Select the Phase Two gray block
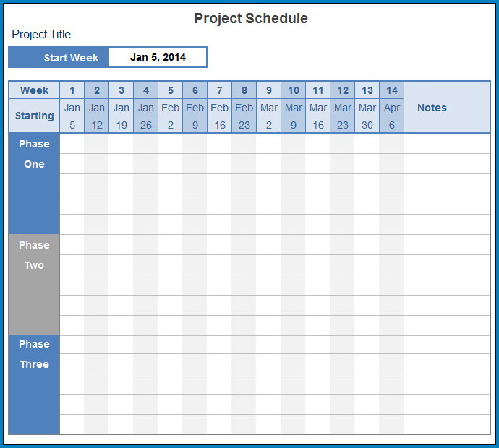Image resolution: width=499 pixels, height=448 pixels. click(x=34, y=285)
